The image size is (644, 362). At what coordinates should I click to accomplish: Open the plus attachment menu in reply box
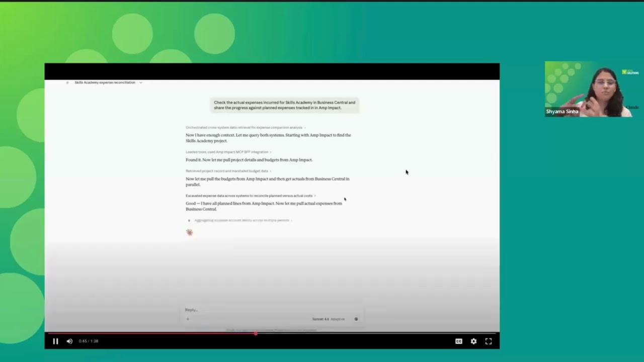tap(188, 319)
